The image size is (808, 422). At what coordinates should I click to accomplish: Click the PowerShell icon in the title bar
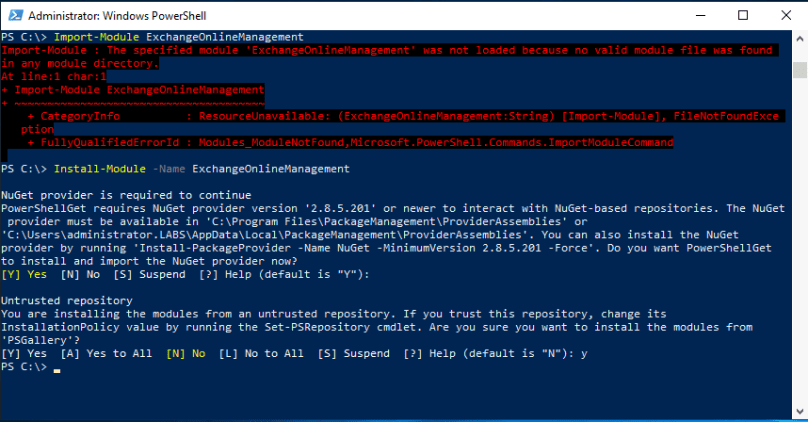point(14,16)
